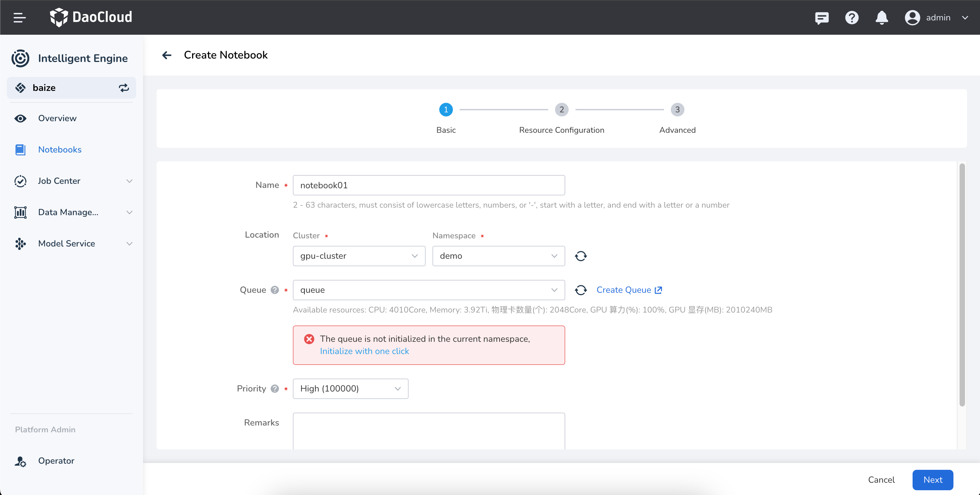The height and width of the screenshot is (495, 980).
Task: Open the Namespace demo dropdown
Action: [499, 256]
